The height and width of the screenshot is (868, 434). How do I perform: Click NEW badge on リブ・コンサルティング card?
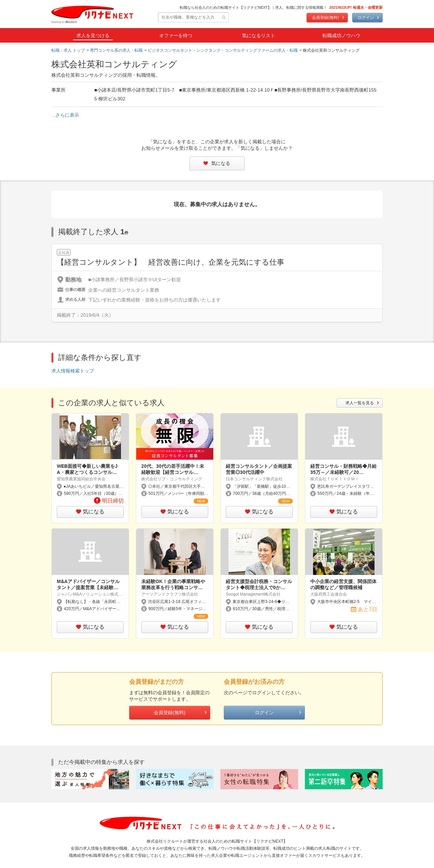(x=201, y=501)
